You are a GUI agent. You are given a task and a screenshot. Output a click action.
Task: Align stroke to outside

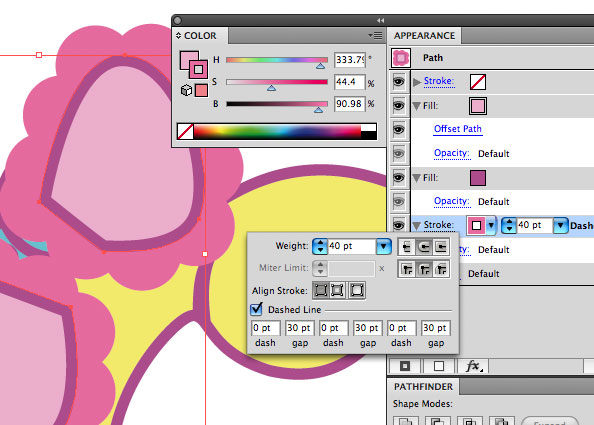click(x=357, y=291)
